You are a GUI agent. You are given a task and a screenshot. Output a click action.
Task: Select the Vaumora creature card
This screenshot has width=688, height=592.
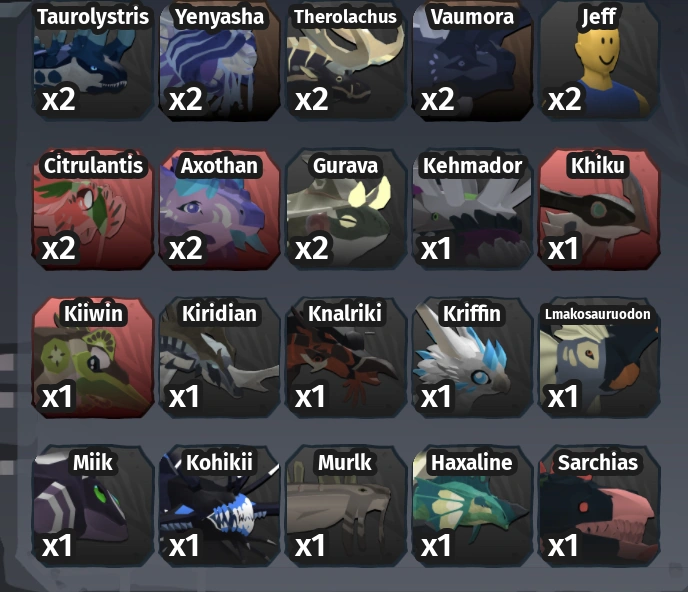click(x=473, y=59)
